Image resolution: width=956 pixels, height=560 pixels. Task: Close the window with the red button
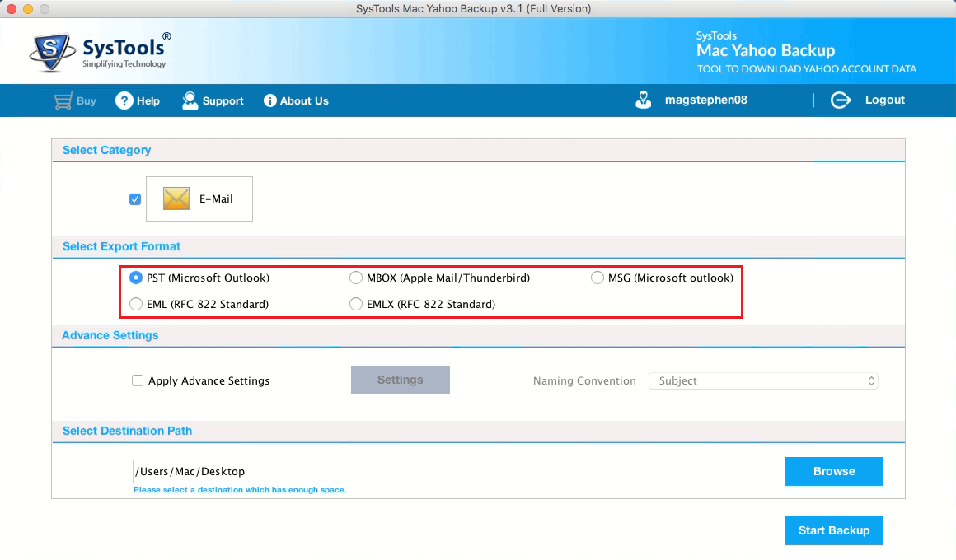tap(11, 8)
